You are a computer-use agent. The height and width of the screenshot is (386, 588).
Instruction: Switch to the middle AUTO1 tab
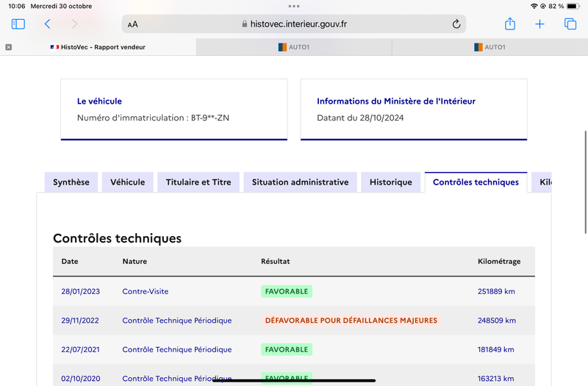click(x=294, y=47)
